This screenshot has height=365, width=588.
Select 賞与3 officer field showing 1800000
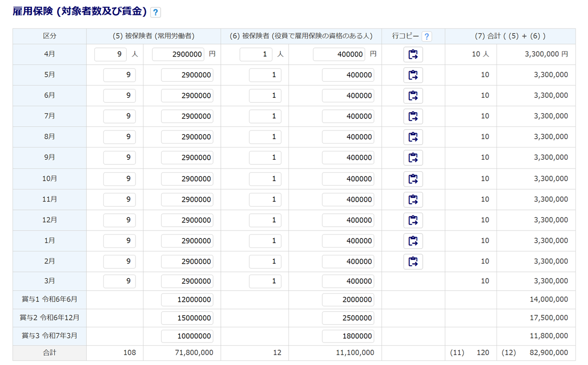348,336
